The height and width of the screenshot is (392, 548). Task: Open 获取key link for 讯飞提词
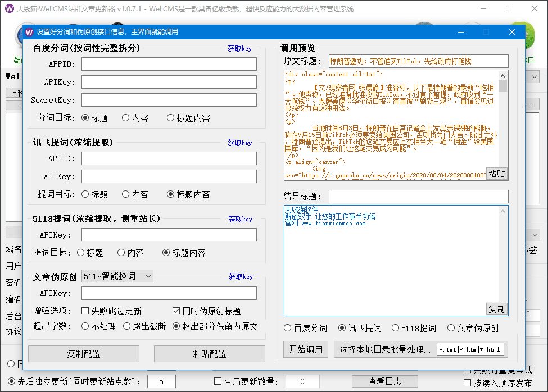240,143
